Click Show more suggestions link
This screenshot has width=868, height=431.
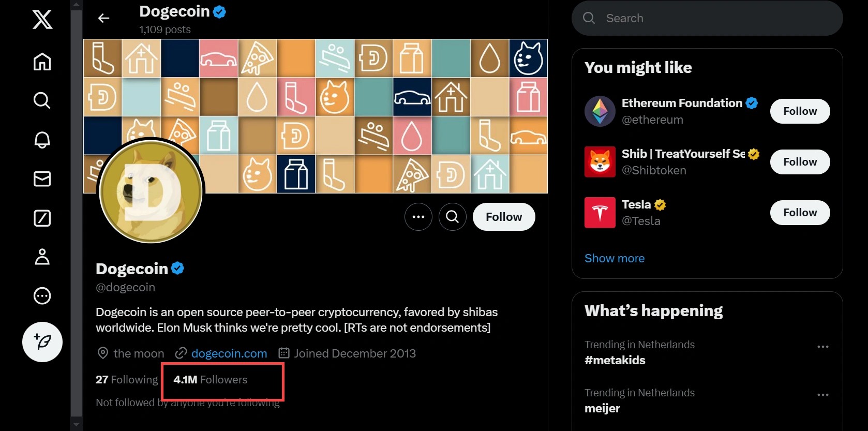coord(615,258)
